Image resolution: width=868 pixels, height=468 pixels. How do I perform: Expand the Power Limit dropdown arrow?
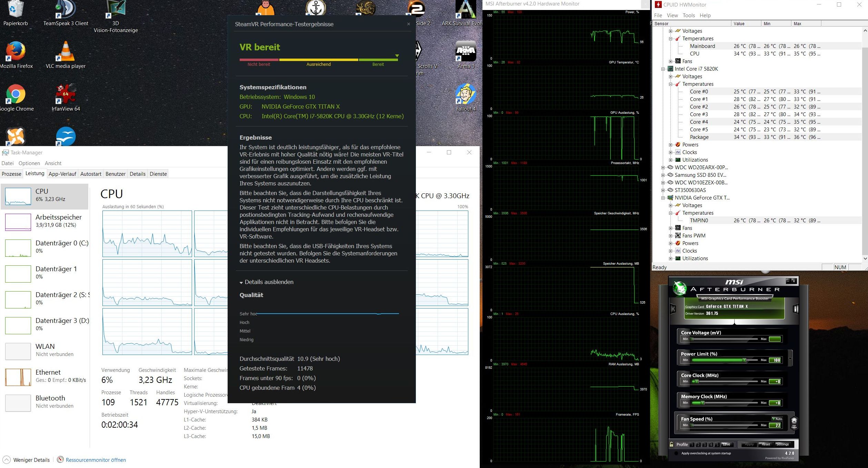tap(790, 359)
